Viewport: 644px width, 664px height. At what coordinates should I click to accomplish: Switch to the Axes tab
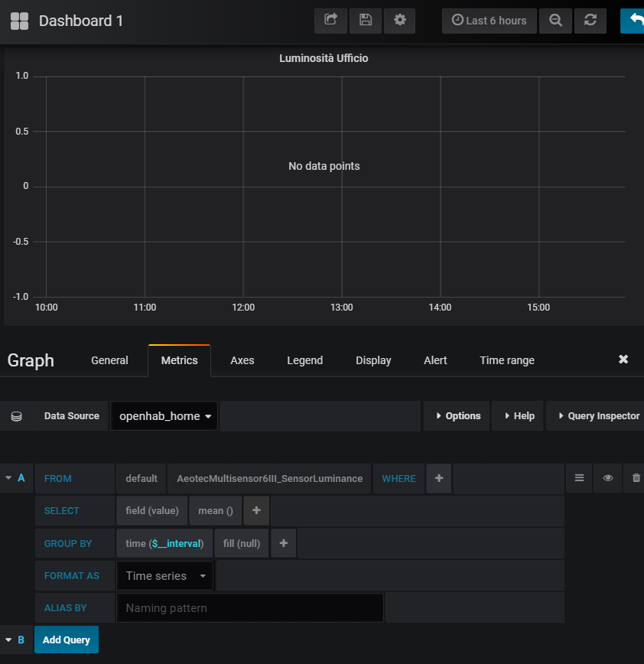tap(242, 360)
